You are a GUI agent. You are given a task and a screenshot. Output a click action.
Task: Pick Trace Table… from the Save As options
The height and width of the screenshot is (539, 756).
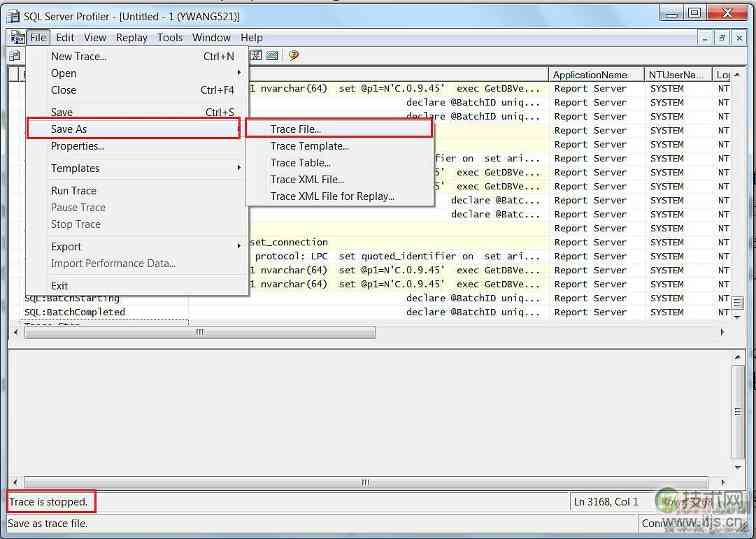point(300,163)
